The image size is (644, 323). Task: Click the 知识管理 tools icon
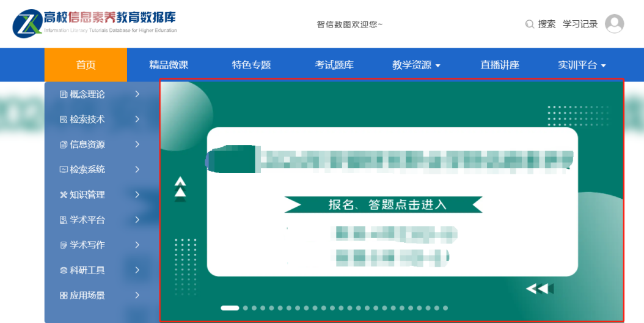pos(64,195)
